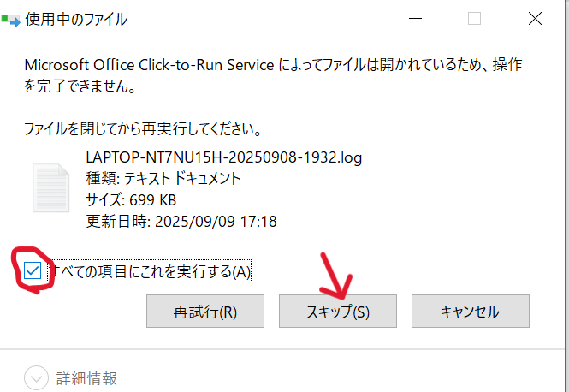Click the 再試行(R) retry button
This screenshot has width=569, height=392.
point(205,311)
